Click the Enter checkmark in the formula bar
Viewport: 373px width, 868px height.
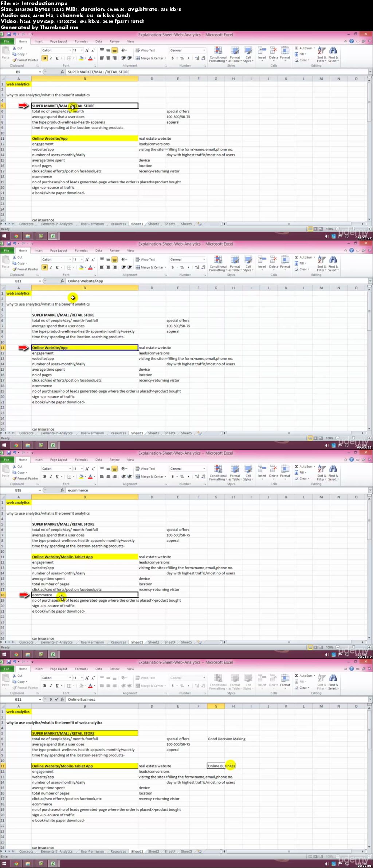click(x=56, y=700)
